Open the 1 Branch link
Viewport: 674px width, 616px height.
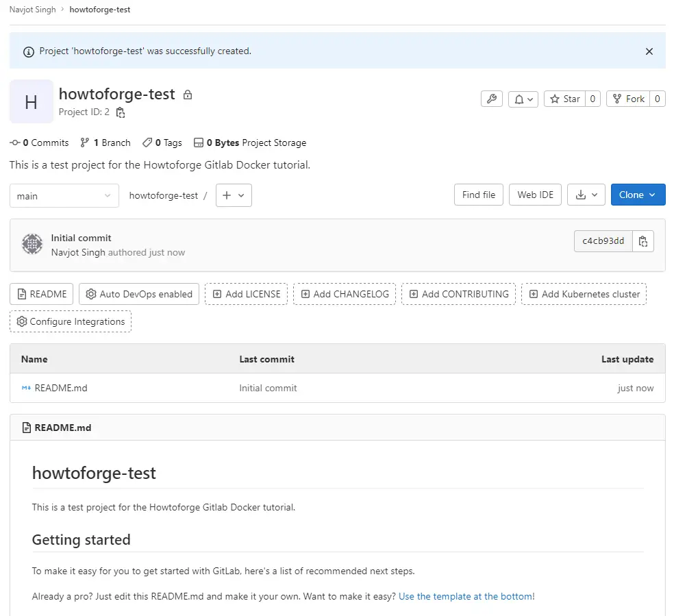105,143
